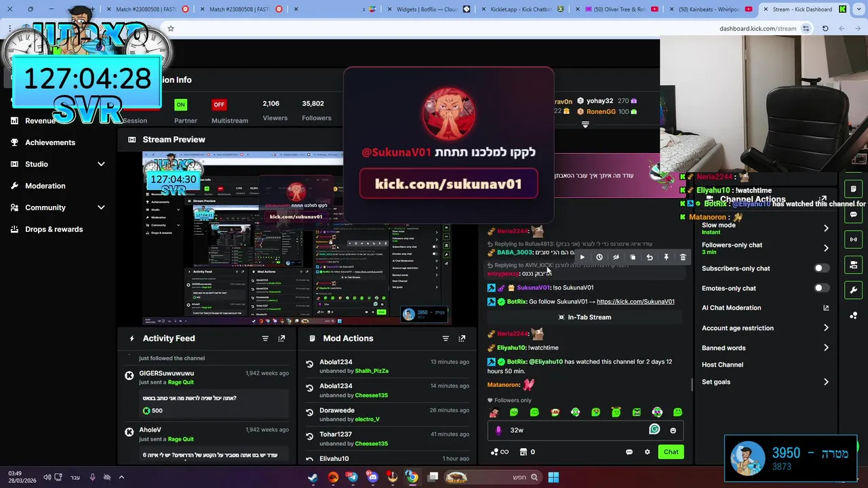Click the channel points infinity icon
This screenshot has width=868, height=488.
pos(499,452)
